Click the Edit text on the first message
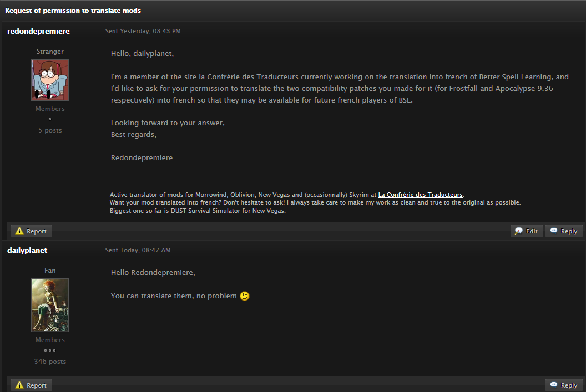 [532, 231]
